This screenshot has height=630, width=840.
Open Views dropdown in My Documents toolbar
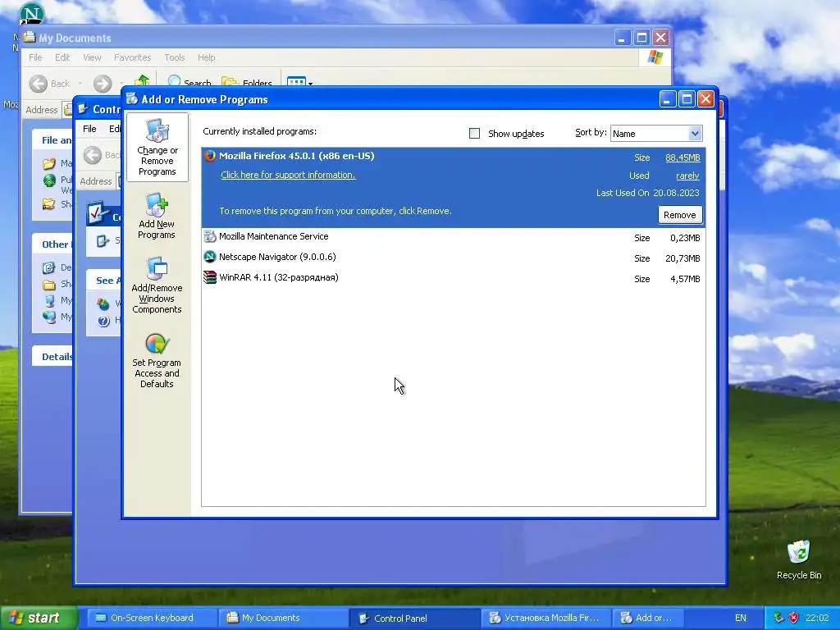tap(299, 81)
